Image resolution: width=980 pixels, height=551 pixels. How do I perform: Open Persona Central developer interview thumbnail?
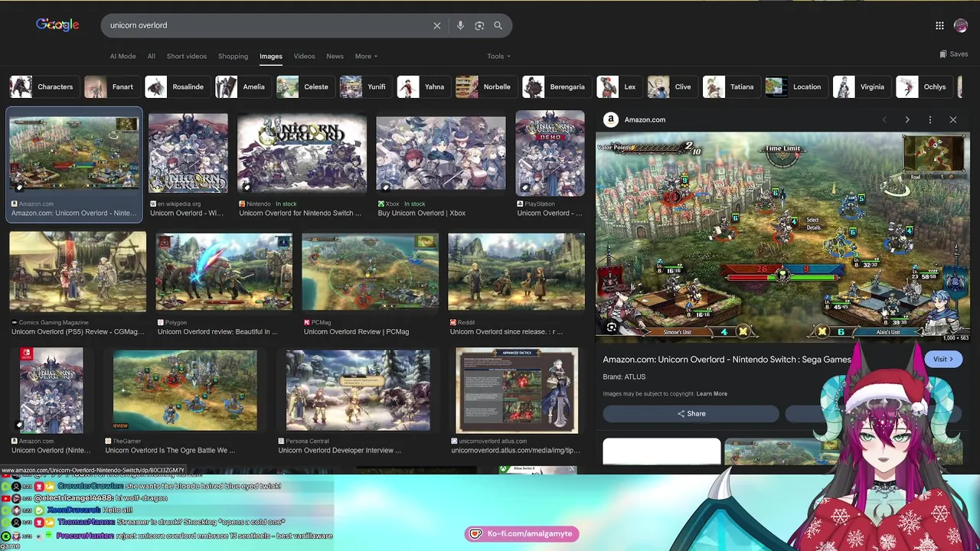pos(358,390)
